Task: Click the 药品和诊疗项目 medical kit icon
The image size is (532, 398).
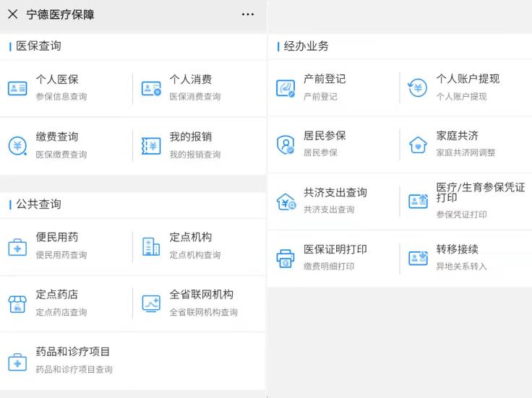Action: [x=17, y=362]
